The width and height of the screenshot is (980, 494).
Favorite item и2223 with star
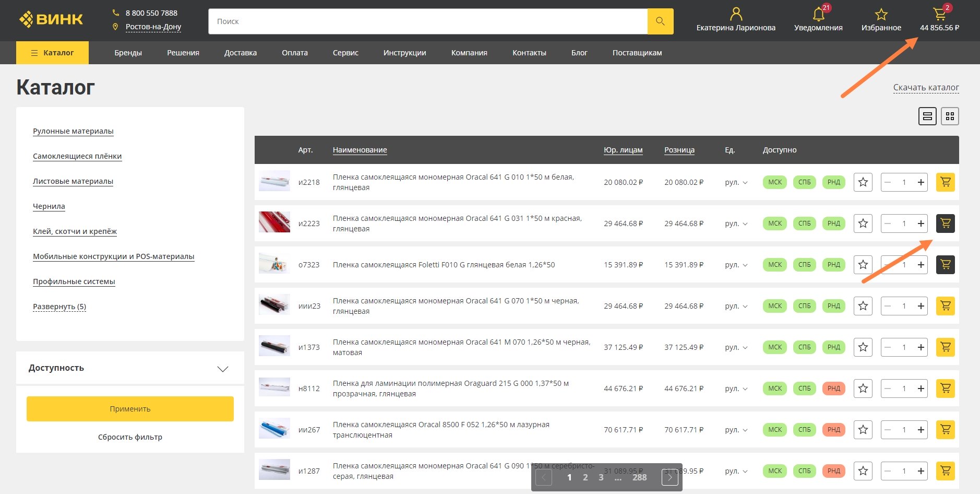tap(863, 224)
